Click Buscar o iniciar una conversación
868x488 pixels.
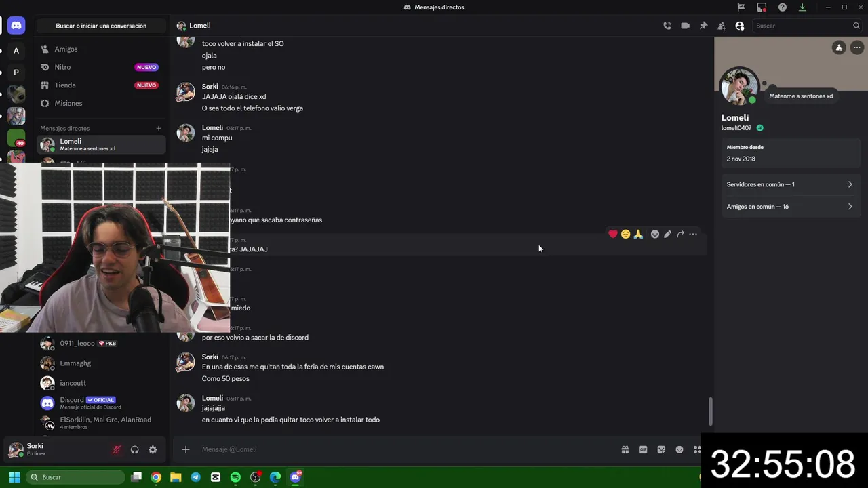101,26
